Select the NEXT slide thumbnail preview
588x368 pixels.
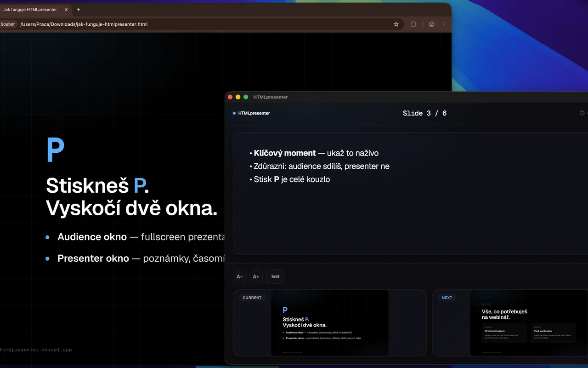(529, 323)
